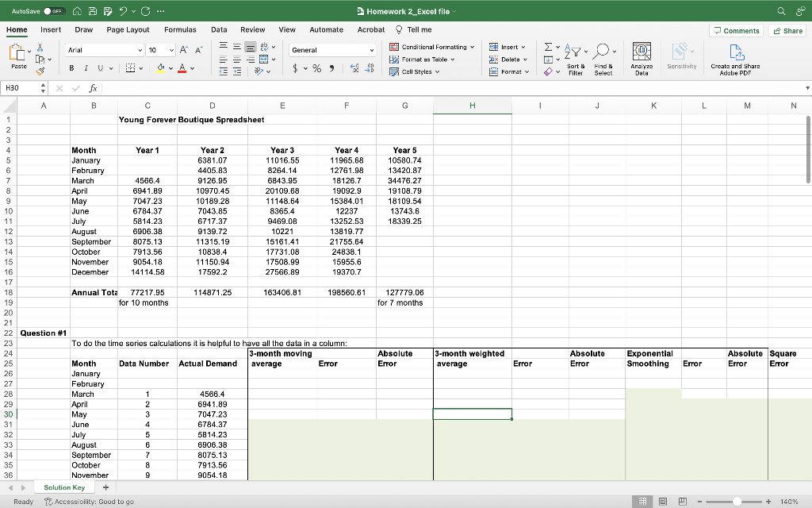The width and height of the screenshot is (812, 508).
Task: Click the zoom slider in status bar
Action: tap(737, 502)
